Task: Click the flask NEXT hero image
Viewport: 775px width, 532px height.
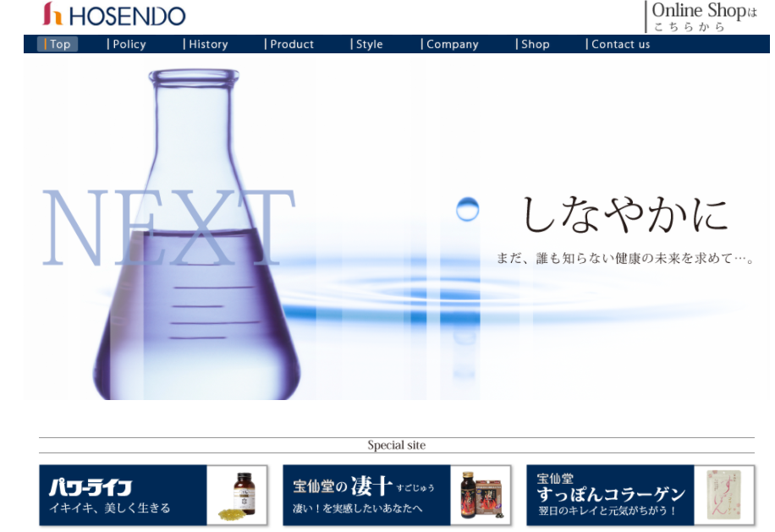Action: click(x=397, y=228)
